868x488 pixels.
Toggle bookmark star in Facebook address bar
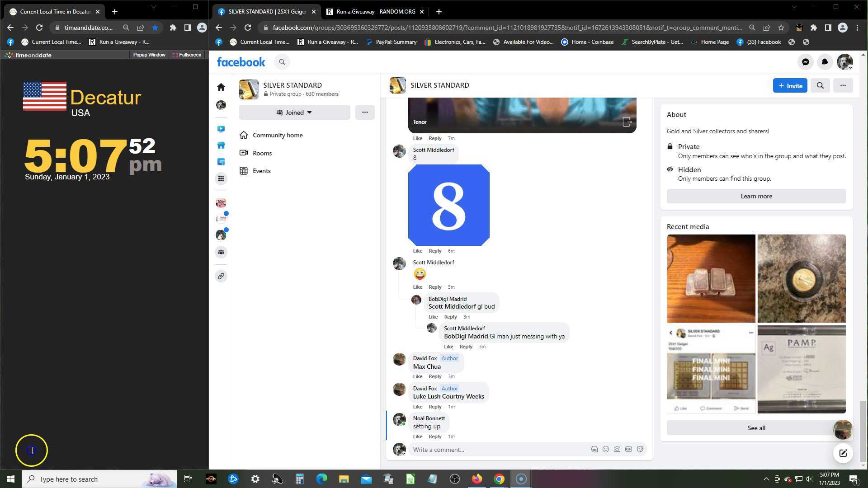coord(781,28)
